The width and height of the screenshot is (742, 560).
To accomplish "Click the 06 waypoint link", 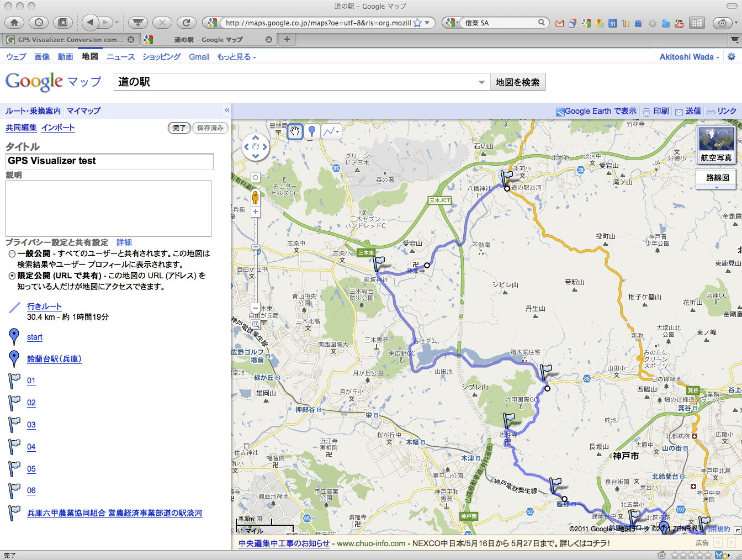I will (x=31, y=490).
